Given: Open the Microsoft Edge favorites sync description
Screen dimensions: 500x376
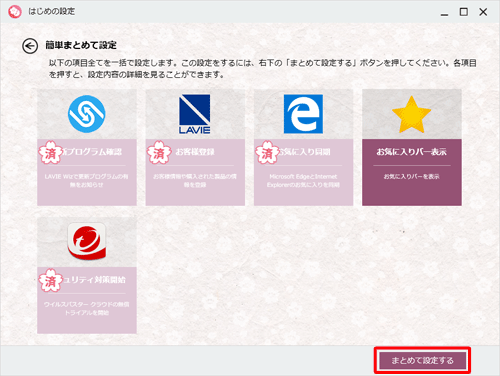Looking at the screenshot, I should pyautogui.click(x=303, y=180).
